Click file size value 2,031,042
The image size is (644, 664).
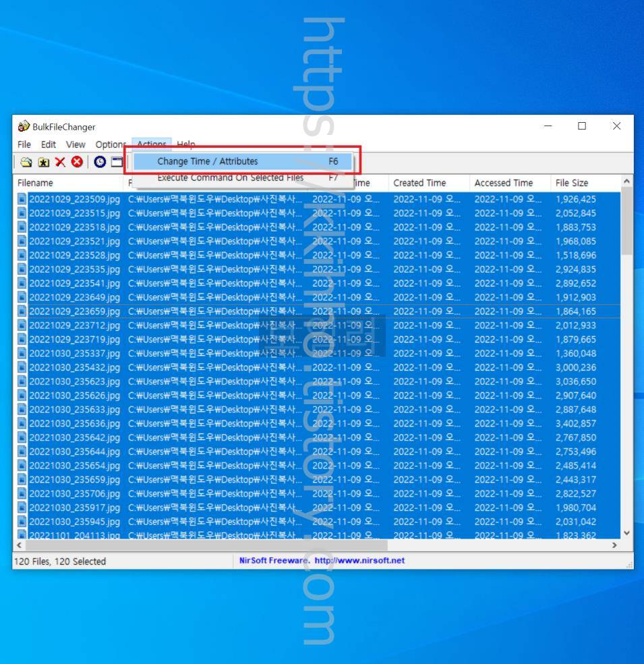tap(575, 522)
